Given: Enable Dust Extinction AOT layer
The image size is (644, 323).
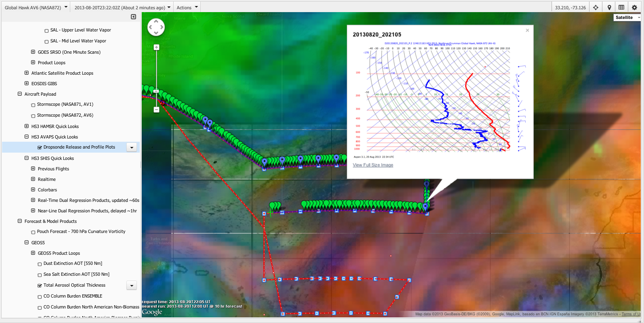Looking at the screenshot, I should pos(40,264).
